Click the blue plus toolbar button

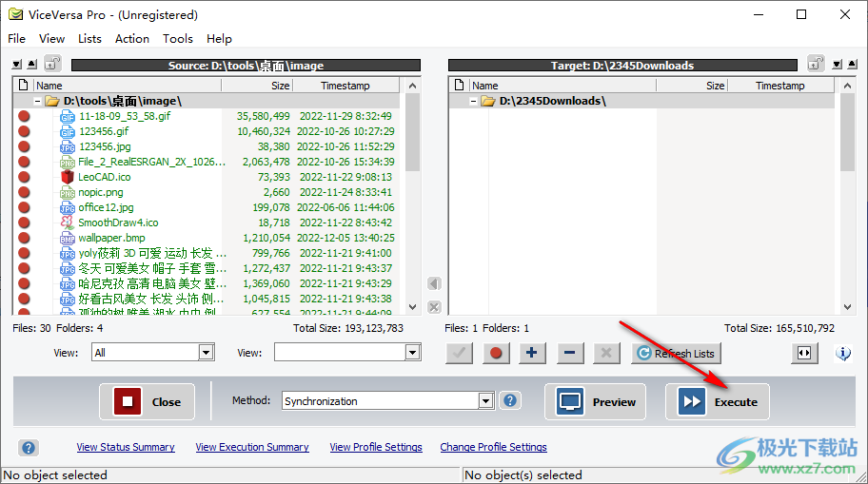tap(532, 353)
